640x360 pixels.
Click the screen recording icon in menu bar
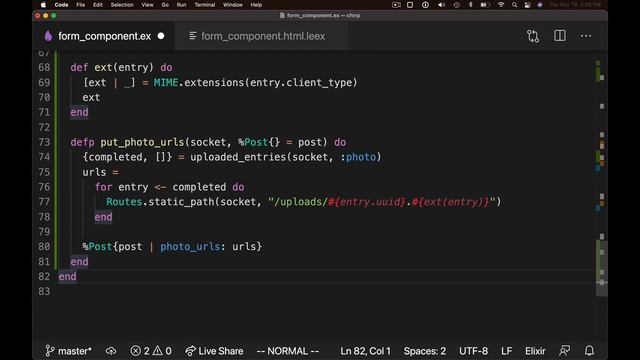[396, 5]
